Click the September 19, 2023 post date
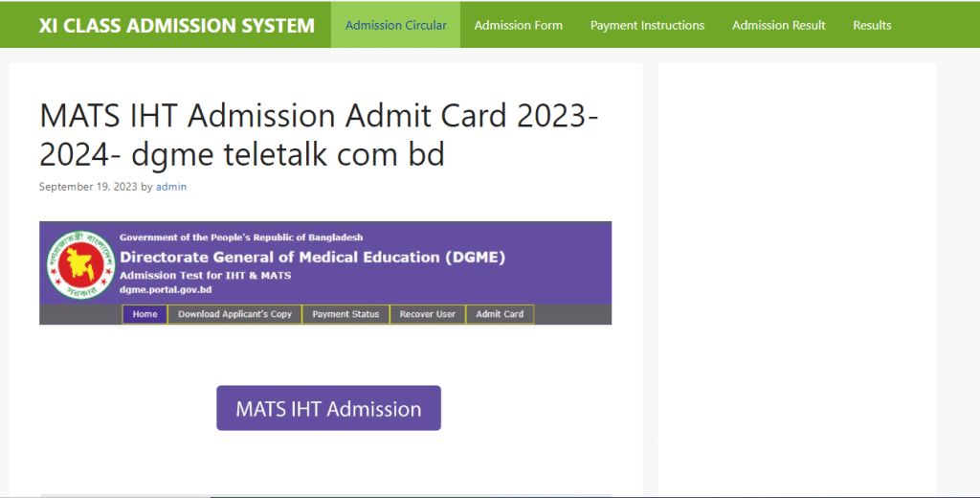This screenshot has width=980, height=498. point(88,187)
